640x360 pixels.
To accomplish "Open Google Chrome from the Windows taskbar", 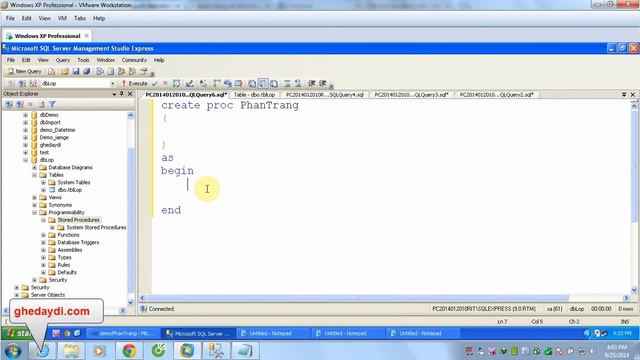I will (x=129, y=351).
